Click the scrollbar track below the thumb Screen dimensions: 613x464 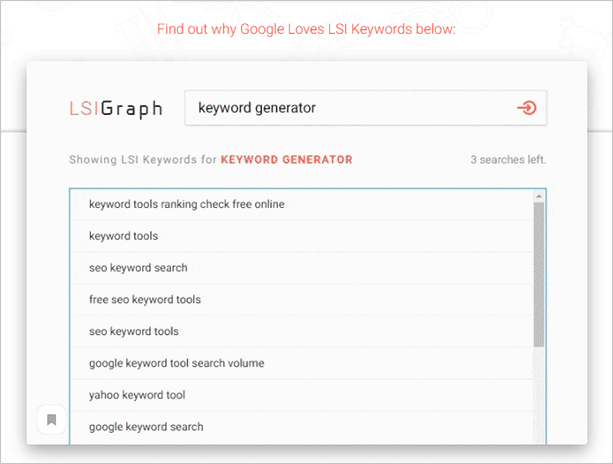[x=539, y=395]
